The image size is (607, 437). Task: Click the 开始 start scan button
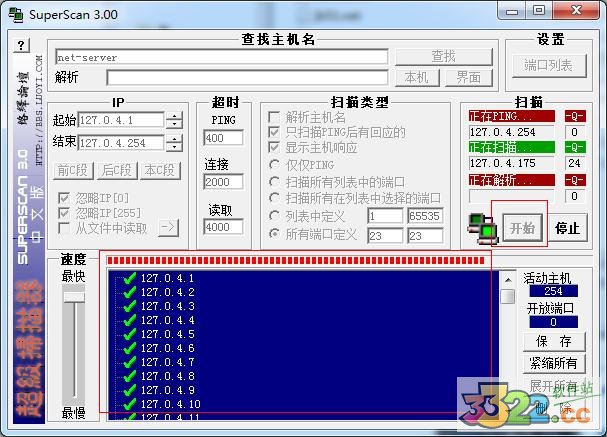[x=523, y=228]
